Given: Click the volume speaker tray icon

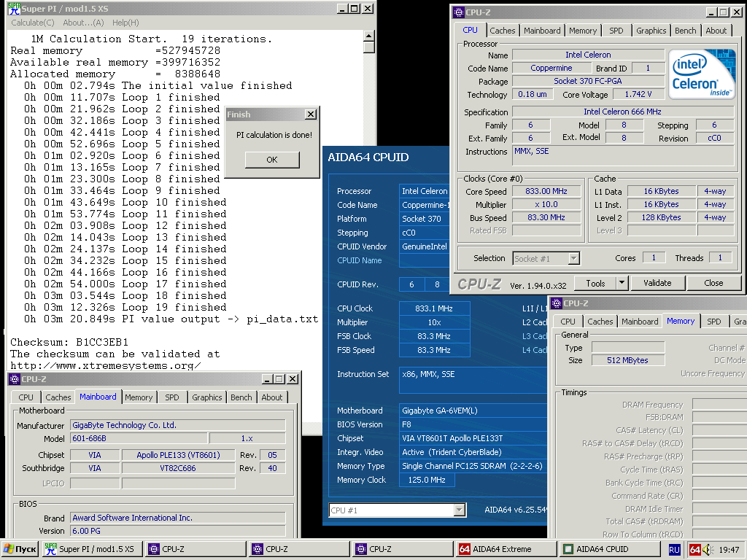Looking at the screenshot, I should pos(707,550).
